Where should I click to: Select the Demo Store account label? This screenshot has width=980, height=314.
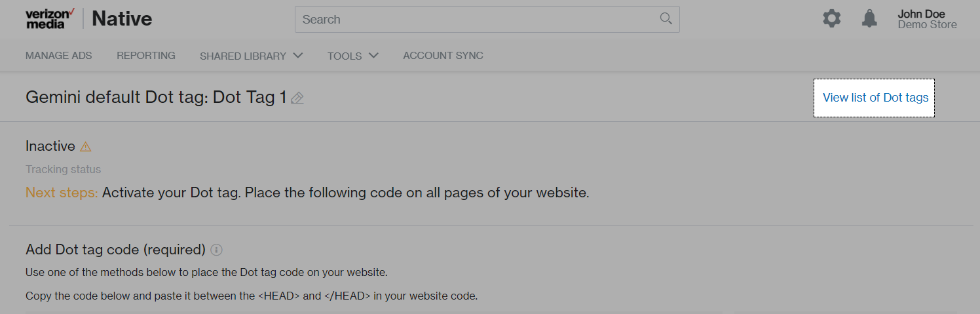tap(927, 25)
